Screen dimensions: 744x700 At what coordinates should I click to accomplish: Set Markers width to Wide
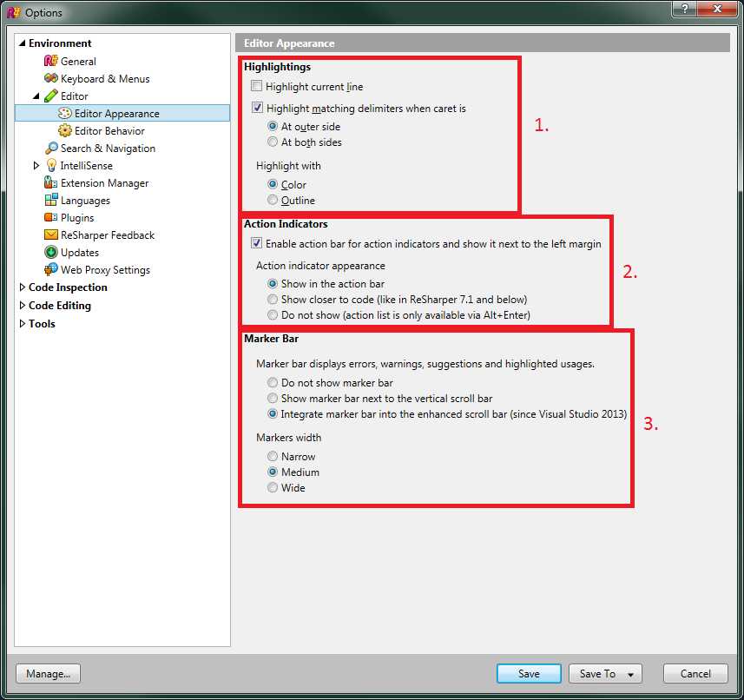coord(272,487)
